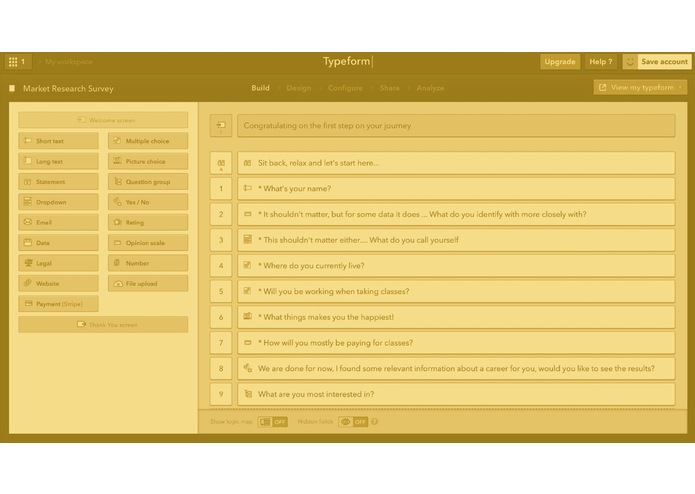
Task: Open the 'Sit back, relax' statement row
Action: (456, 163)
